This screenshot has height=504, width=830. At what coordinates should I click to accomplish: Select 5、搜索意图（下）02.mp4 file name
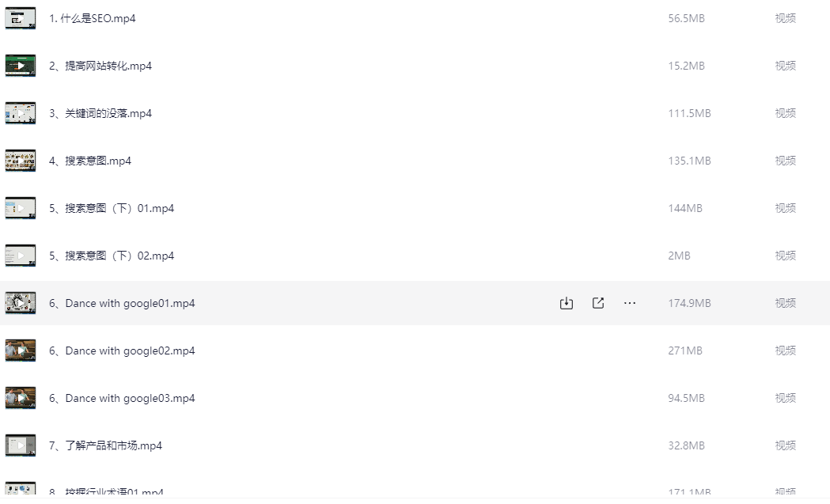tap(112, 256)
